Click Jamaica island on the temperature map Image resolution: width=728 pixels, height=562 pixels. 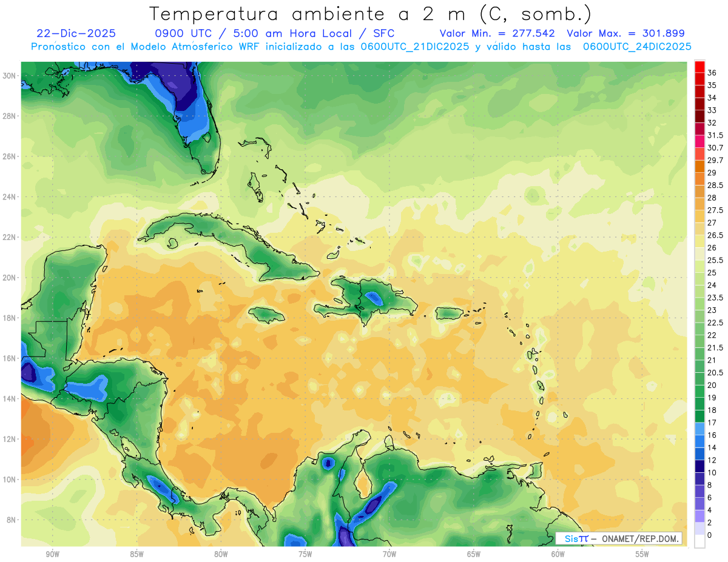[x=267, y=314]
